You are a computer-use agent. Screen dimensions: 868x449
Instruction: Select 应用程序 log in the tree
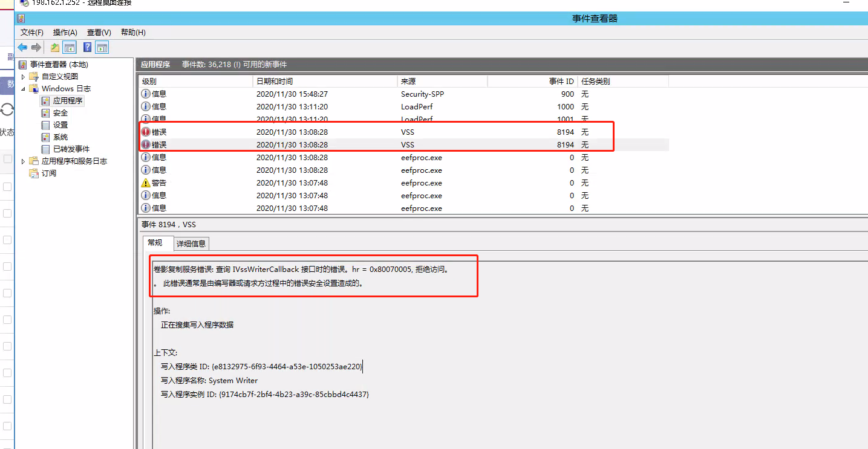pyautogui.click(x=68, y=101)
